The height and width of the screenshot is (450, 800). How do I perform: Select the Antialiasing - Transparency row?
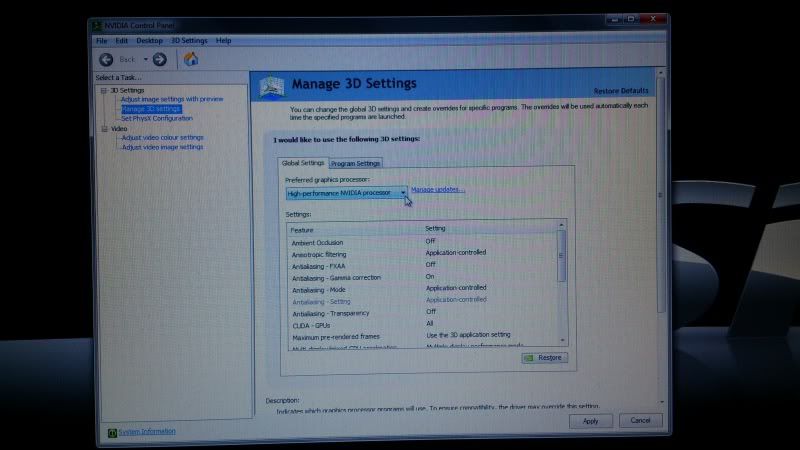(422, 313)
